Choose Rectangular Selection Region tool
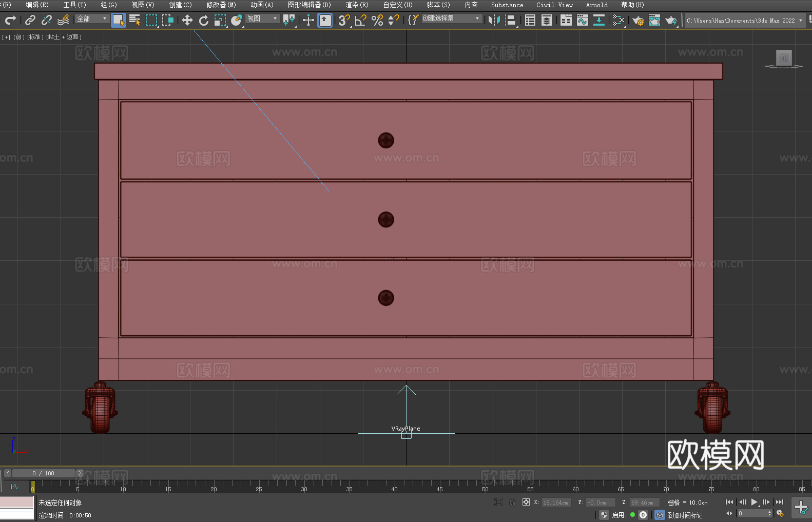The image size is (812, 522). tap(151, 20)
